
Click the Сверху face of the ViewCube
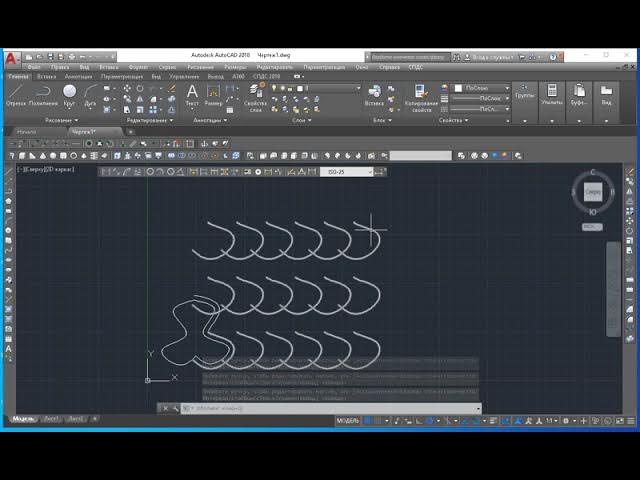click(593, 192)
